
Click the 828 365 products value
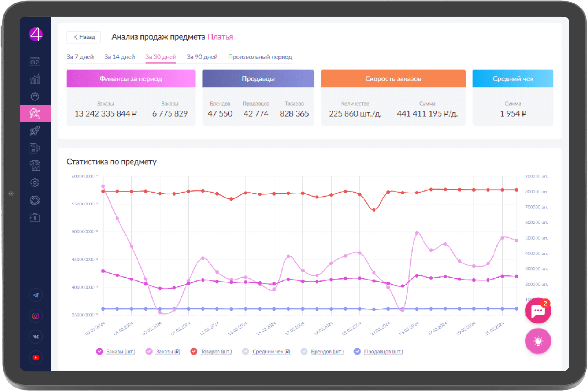(x=294, y=113)
